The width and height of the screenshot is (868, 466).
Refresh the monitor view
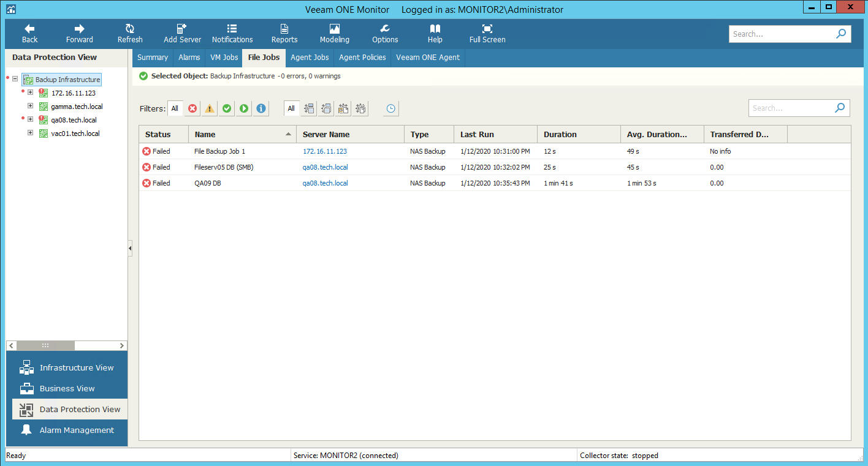[x=130, y=34]
